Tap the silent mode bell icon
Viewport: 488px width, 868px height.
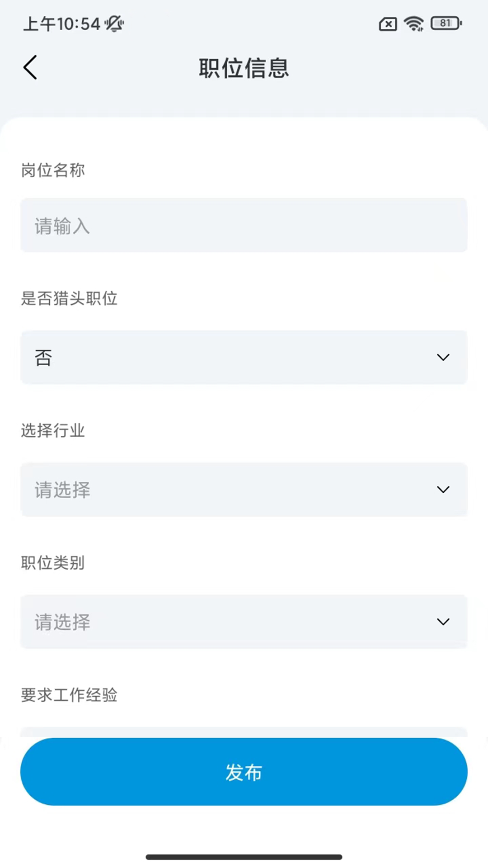click(115, 24)
